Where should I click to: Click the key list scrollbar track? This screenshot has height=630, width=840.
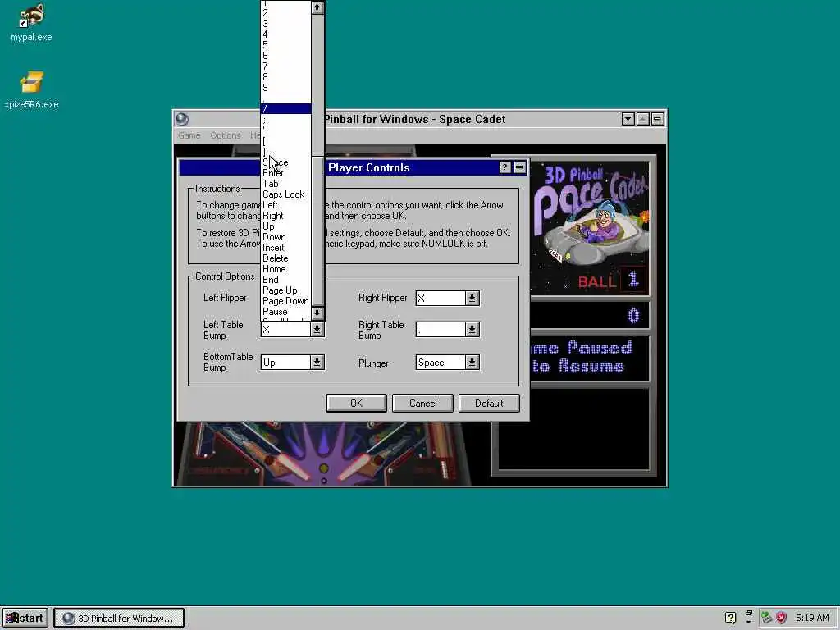point(317,85)
